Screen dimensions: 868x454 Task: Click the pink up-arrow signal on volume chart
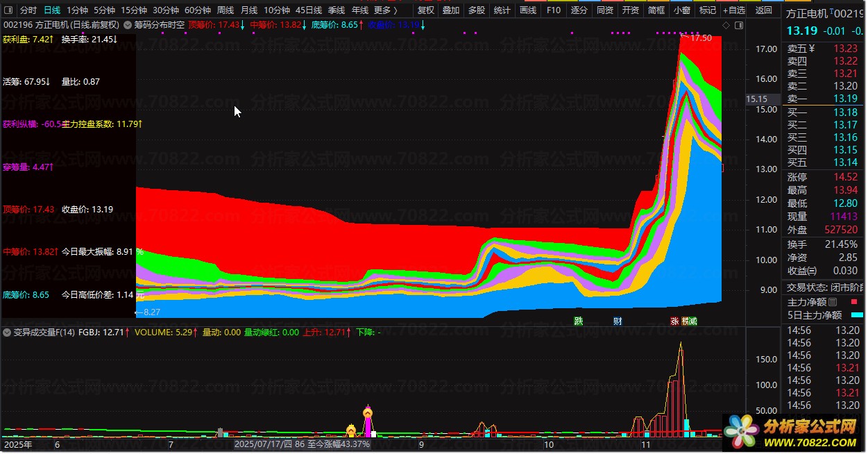368,412
